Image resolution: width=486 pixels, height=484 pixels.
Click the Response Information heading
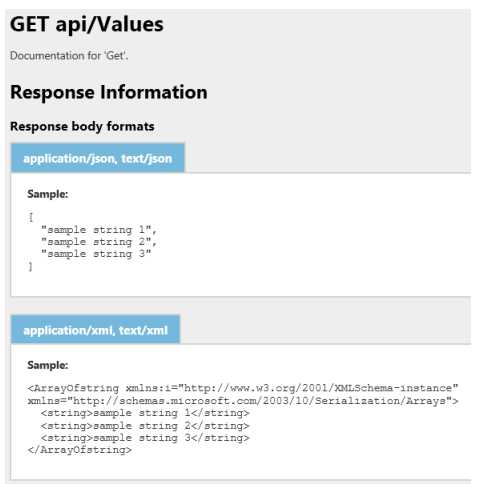coord(109,92)
